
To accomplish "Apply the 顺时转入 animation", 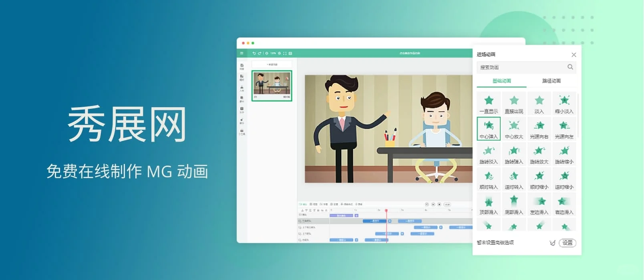I will (489, 179).
